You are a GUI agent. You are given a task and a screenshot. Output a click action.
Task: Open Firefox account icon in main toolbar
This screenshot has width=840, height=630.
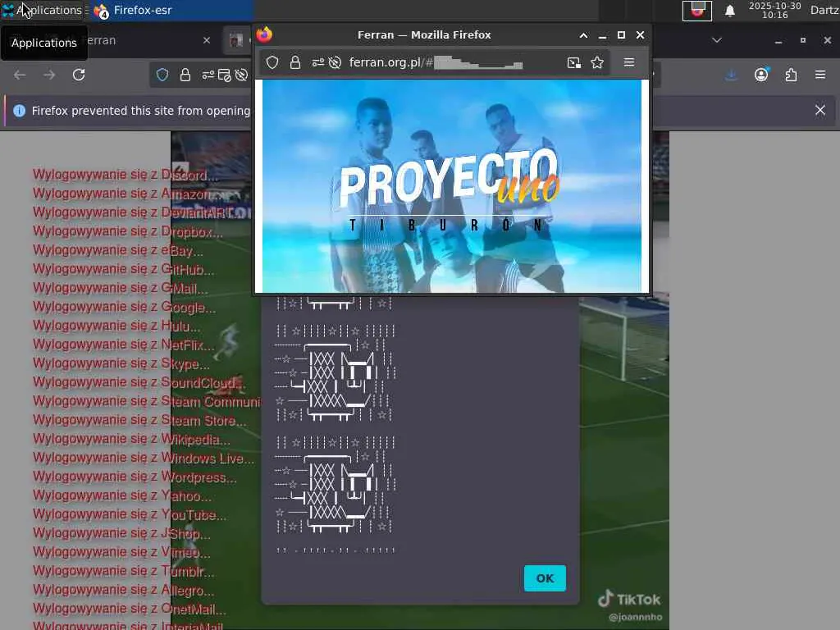tap(761, 75)
